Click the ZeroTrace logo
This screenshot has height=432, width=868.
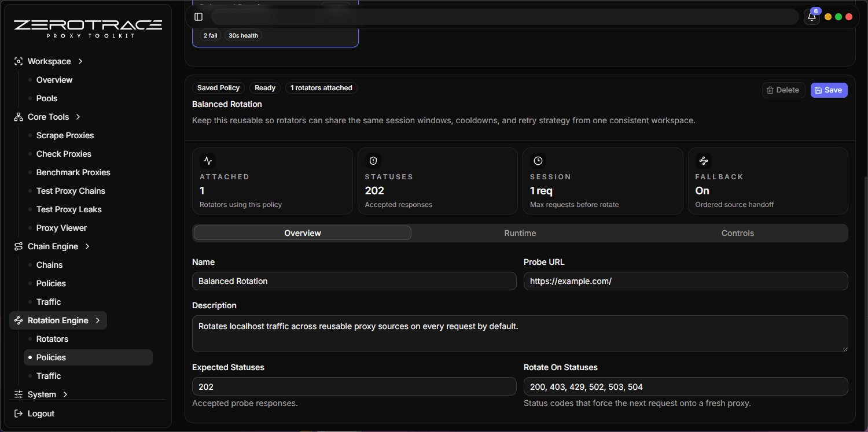point(87,25)
